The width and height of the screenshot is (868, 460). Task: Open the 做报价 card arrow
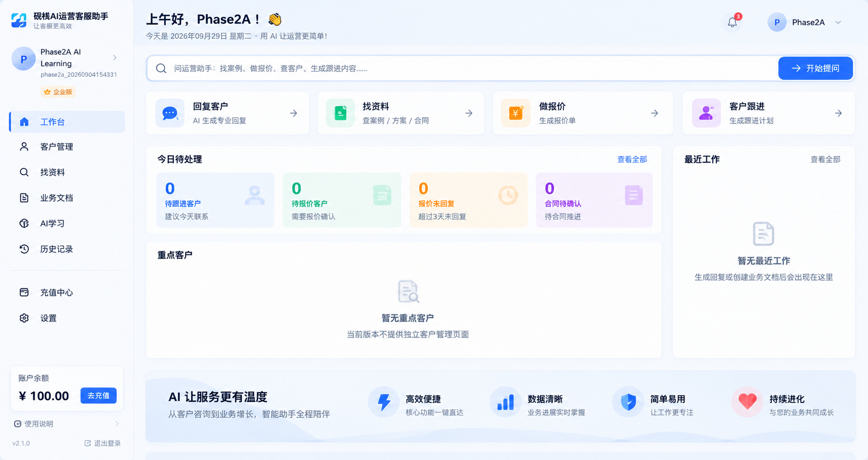pyautogui.click(x=654, y=113)
